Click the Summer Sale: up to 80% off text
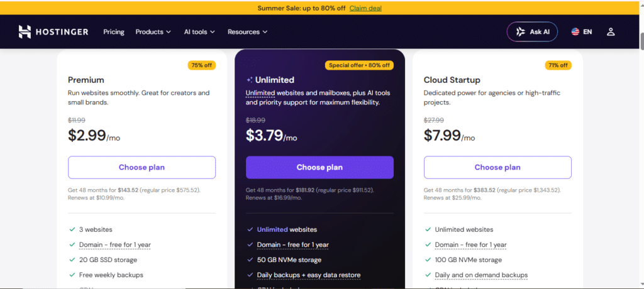 (301, 8)
